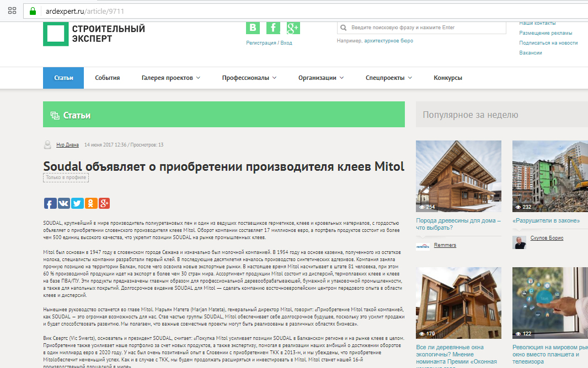Click the архитектурное бюро example link
Screen dimensions: 588x368
click(388, 40)
